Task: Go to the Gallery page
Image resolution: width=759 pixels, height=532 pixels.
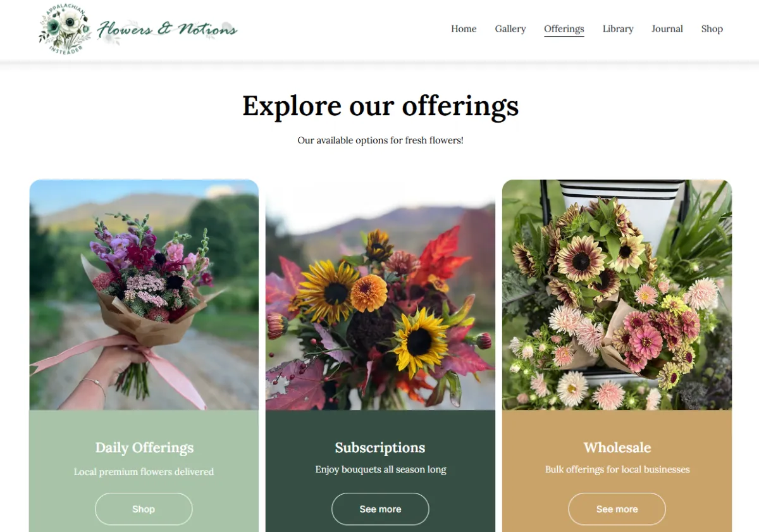Action: [510, 28]
